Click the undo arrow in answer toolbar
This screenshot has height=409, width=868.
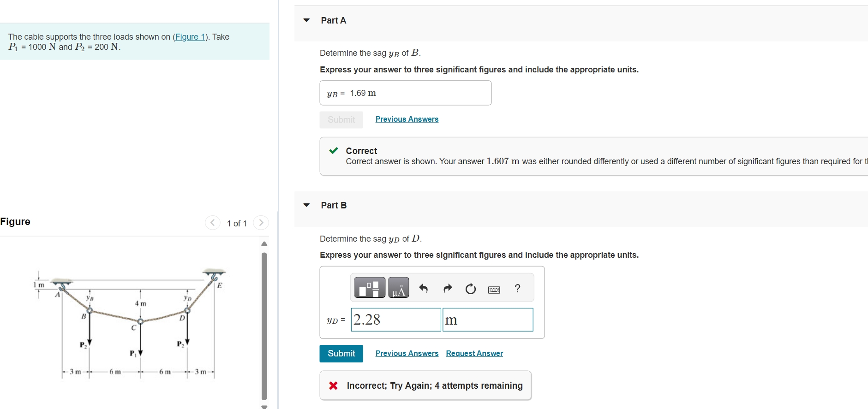423,289
